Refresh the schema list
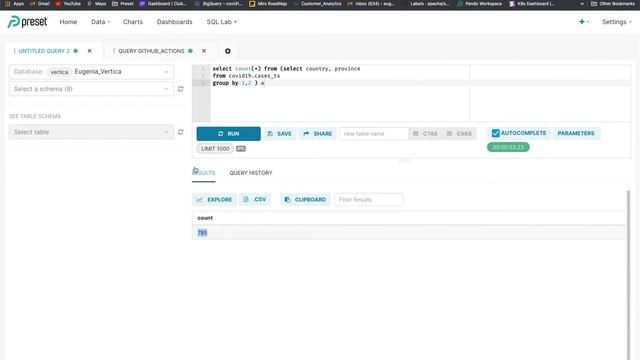The image size is (640, 360). point(180,89)
